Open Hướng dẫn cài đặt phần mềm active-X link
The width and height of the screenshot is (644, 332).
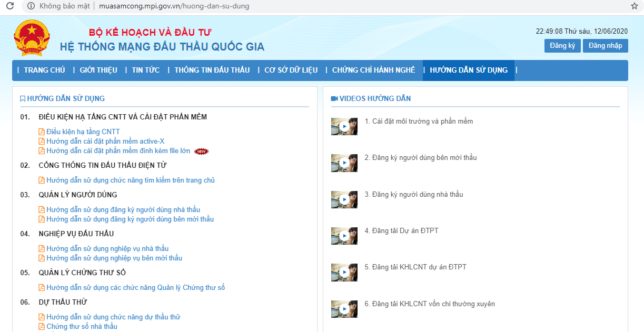tap(105, 142)
